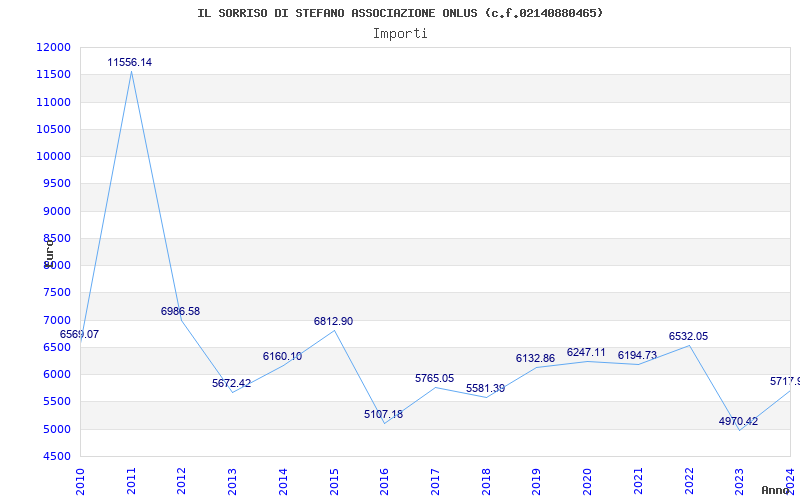This screenshot has height=500, width=800.
Task: Select data label 5765.05
Action: 435,378
